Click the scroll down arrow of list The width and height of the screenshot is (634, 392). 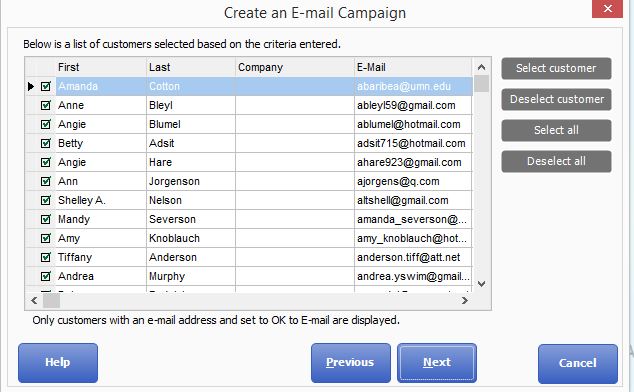481,284
